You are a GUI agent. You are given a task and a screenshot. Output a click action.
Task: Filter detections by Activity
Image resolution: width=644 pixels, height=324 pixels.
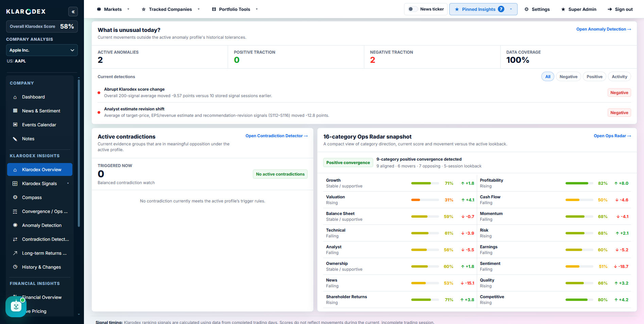(619, 77)
